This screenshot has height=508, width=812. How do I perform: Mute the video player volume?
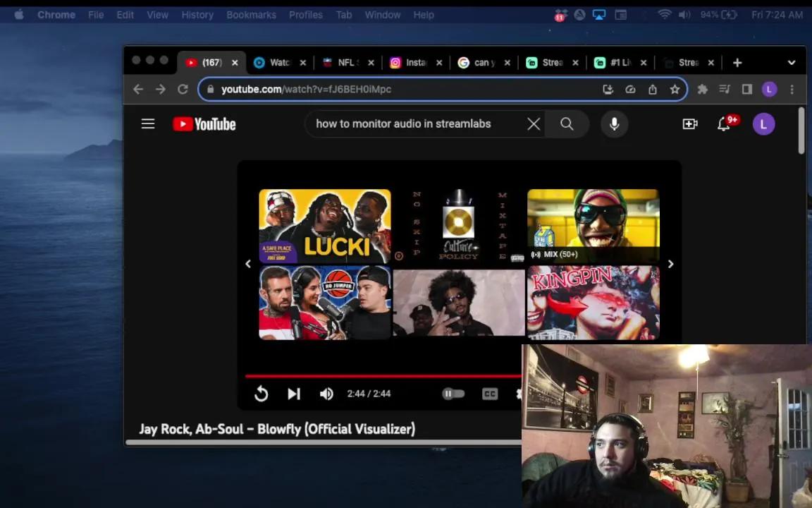(x=326, y=394)
